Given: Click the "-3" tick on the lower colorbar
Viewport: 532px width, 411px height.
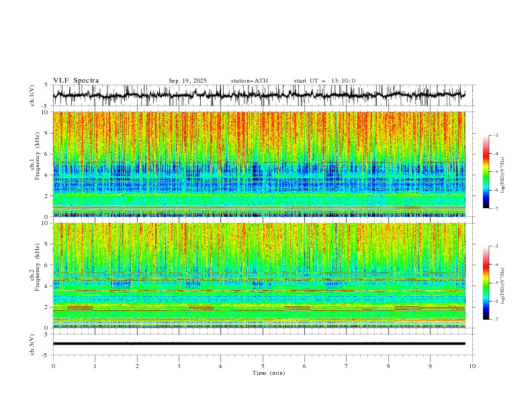Looking at the screenshot, I should click(495, 246).
